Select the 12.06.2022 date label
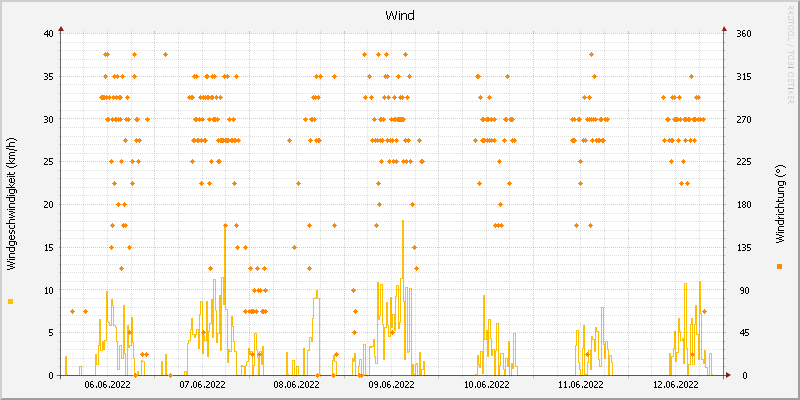 coord(676,384)
